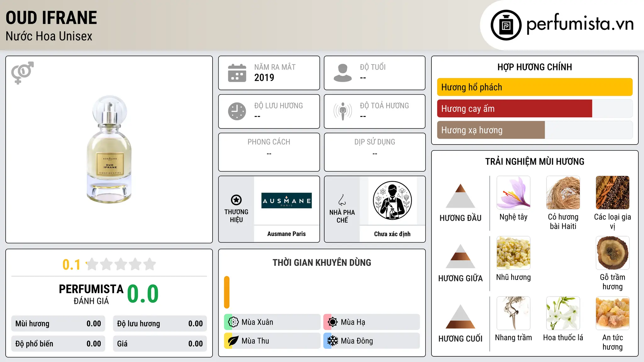Click the Perfumista Đánh giá label
This screenshot has height=362, width=644.
tap(91, 294)
